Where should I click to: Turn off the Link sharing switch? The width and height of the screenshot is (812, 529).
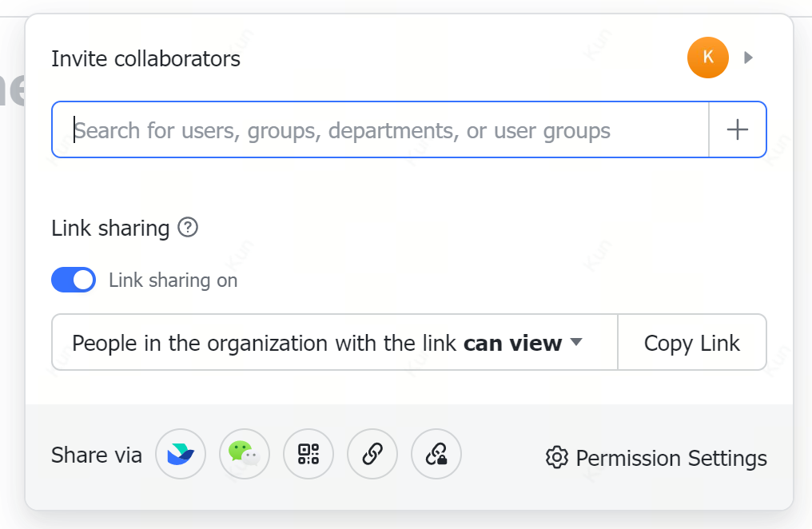click(x=74, y=280)
